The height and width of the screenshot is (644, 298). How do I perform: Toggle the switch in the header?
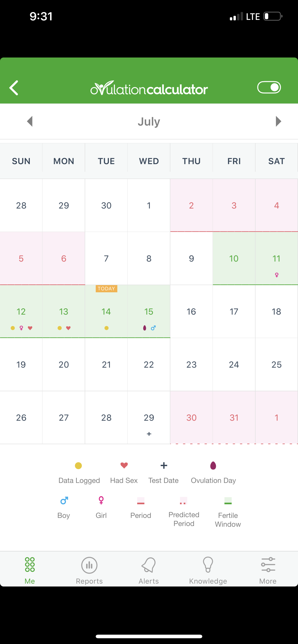[x=269, y=87]
